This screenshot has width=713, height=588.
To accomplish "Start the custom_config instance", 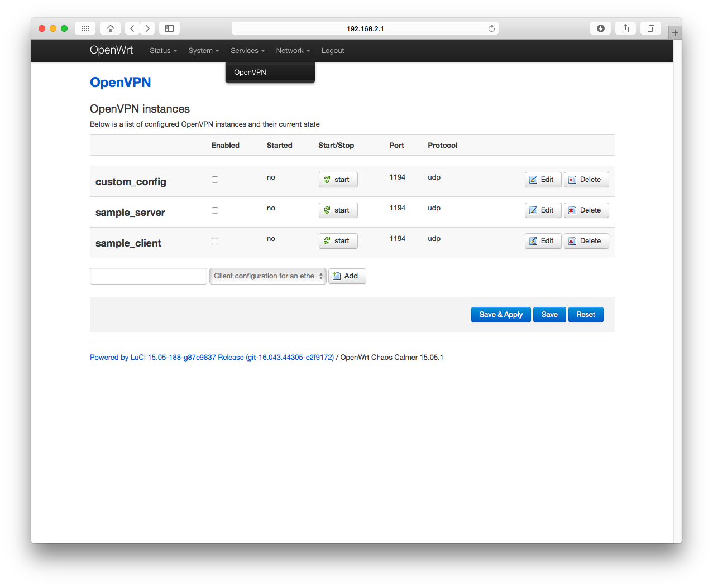I will pos(338,180).
